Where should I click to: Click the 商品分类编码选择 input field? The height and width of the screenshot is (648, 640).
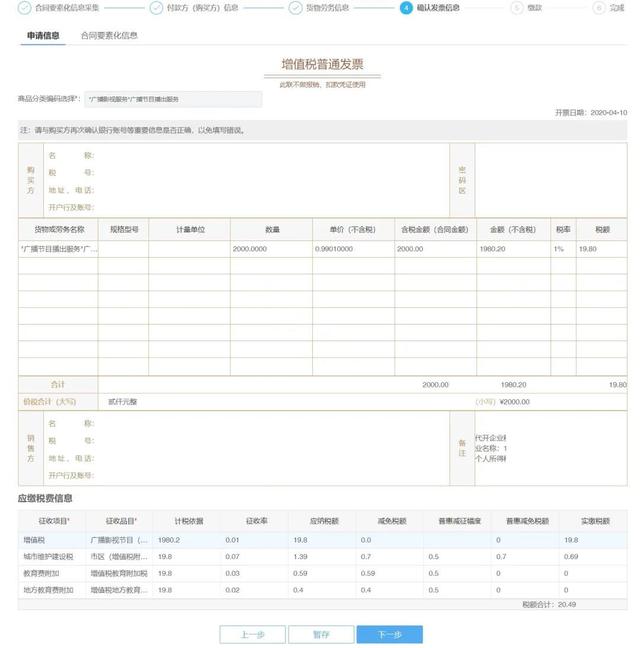(173, 99)
